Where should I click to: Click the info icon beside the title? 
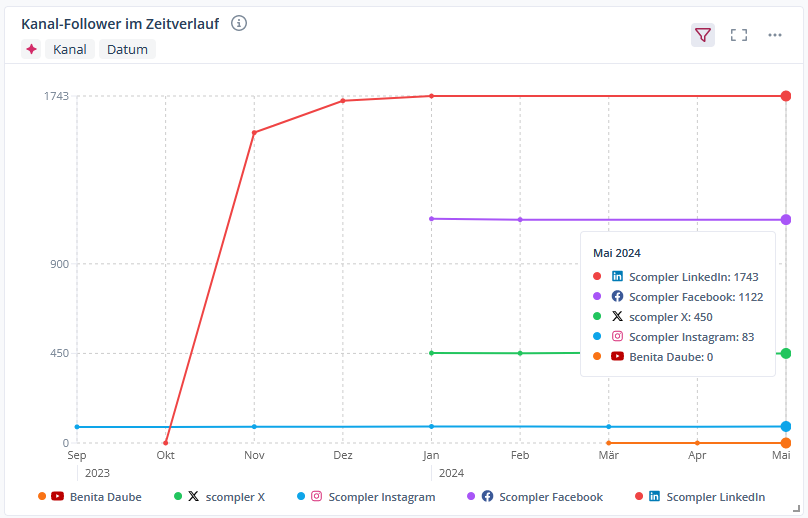coord(239,23)
